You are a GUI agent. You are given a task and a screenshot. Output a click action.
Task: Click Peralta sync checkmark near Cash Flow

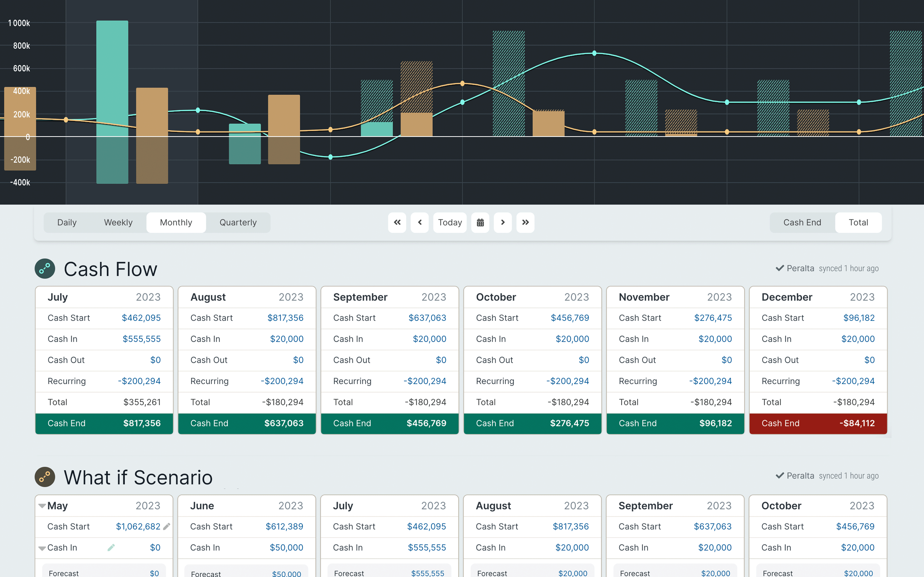tap(779, 268)
